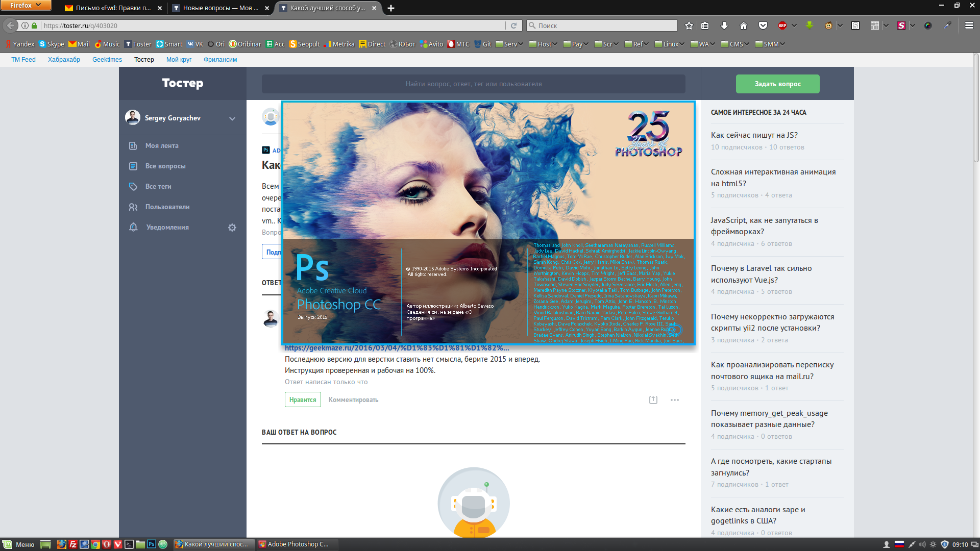Go to Хабрахабр in the TM top bar
Viewport: 980px width, 551px height.
point(64,60)
